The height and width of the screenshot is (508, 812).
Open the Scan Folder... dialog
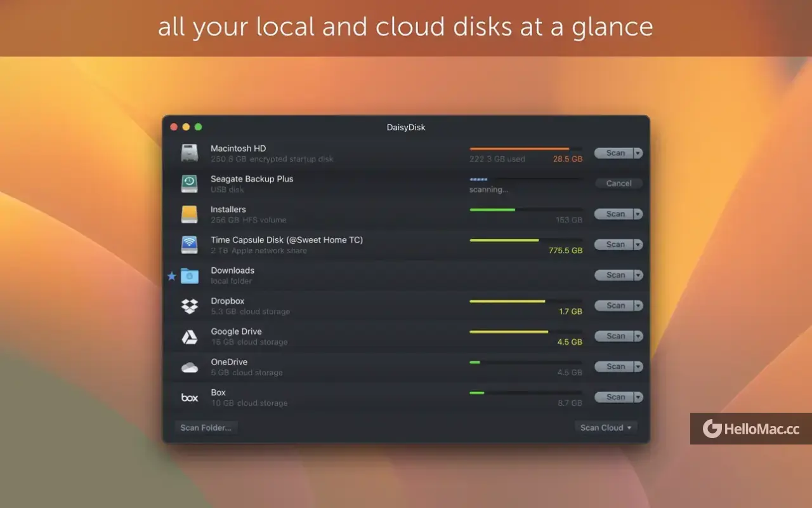206,427
